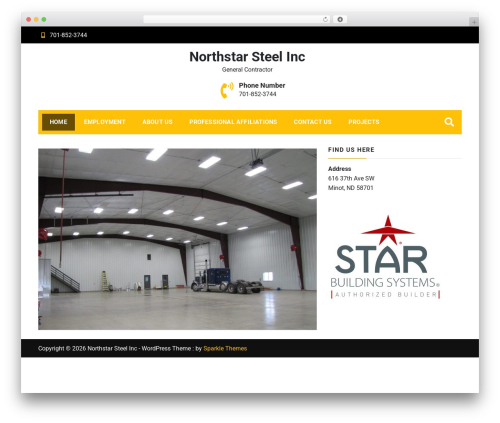The image size is (500, 423).
Task: Open Professional Affiliations menu item
Action: 233,122
